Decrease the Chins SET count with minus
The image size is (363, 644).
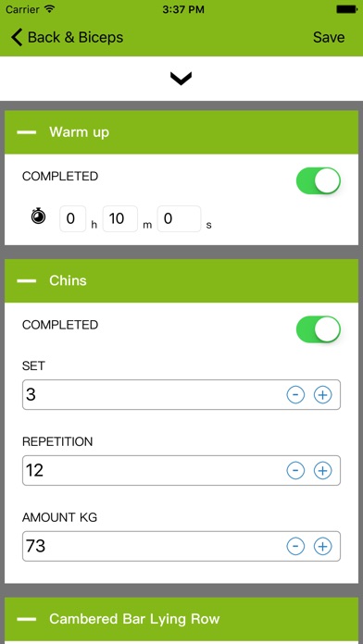[x=295, y=395]
